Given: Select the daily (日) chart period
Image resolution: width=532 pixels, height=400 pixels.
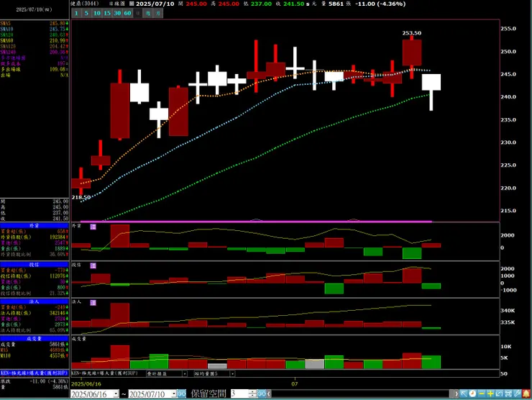Looking at the screenshot, I should pyautogui.click(x=138, y=13).
